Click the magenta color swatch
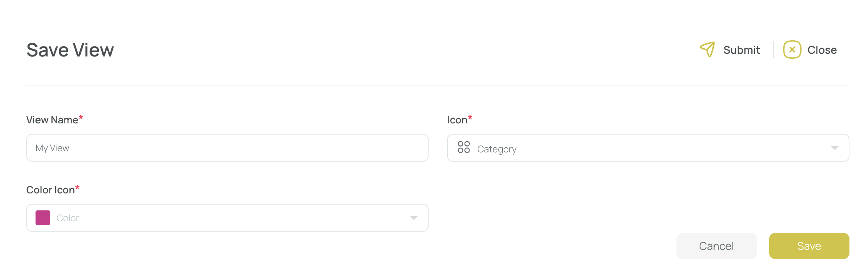 click(43, 218)
